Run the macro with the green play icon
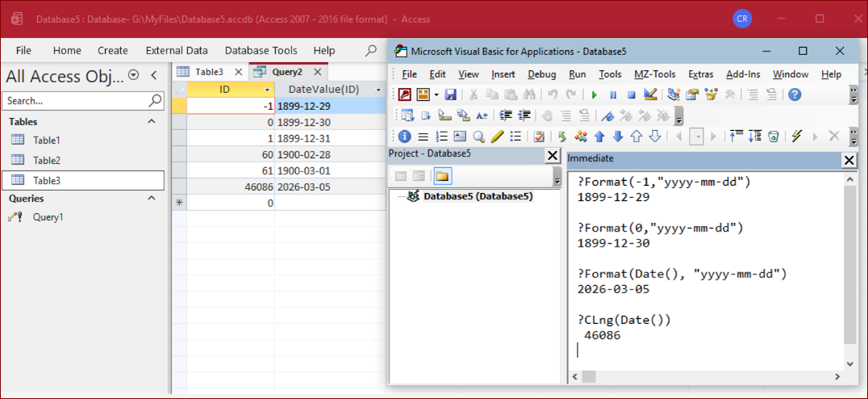 594,94
